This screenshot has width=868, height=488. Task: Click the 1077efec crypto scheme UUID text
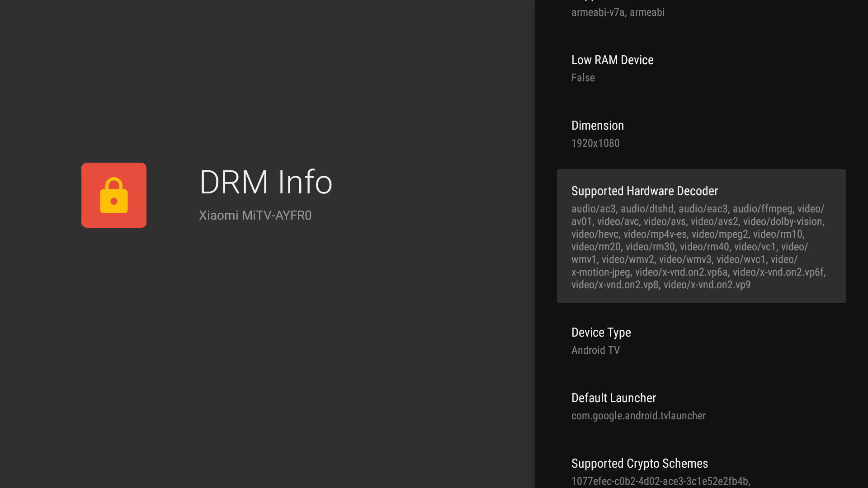click(660, 481)
